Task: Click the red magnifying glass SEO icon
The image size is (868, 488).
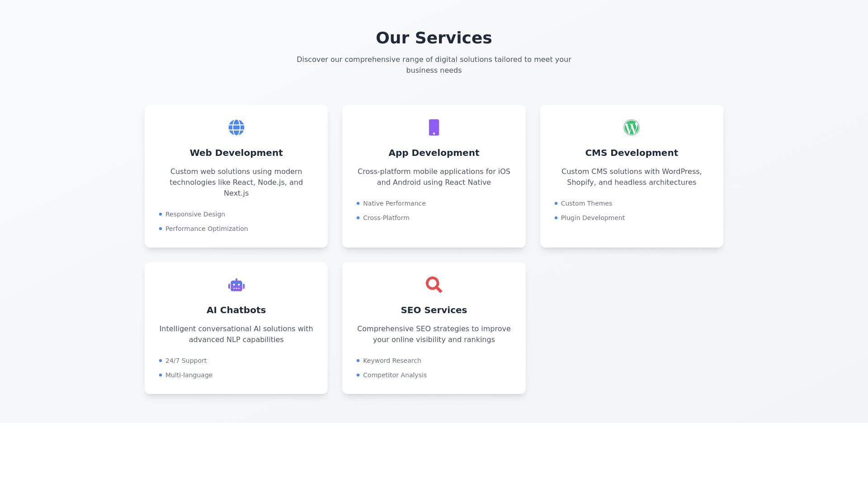Action: (x=434, y=285)
